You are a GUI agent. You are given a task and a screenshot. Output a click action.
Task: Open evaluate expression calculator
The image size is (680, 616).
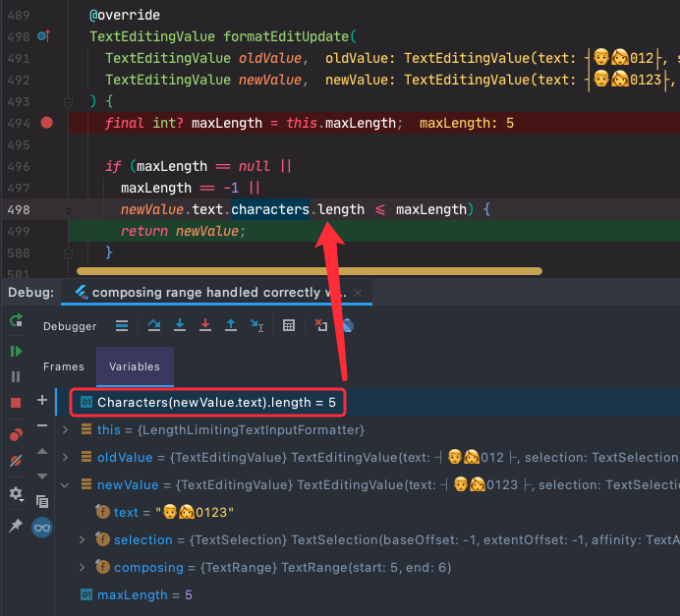coord(289,325)
